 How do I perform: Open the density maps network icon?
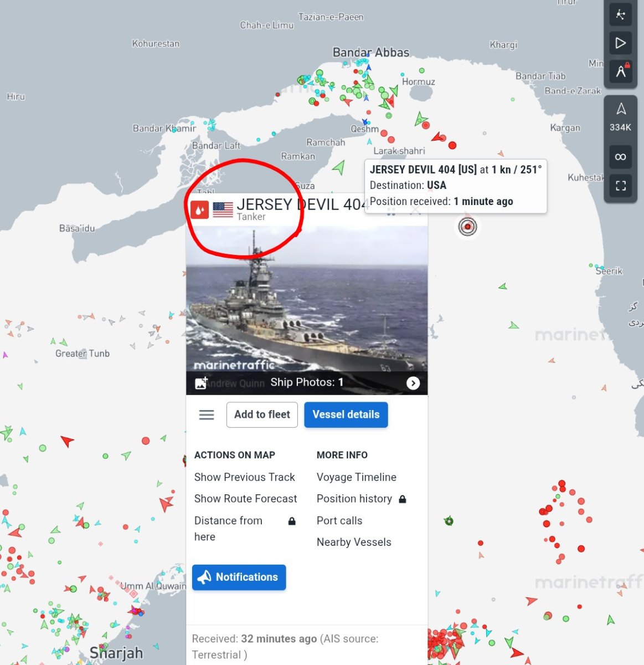coord(621,15)
